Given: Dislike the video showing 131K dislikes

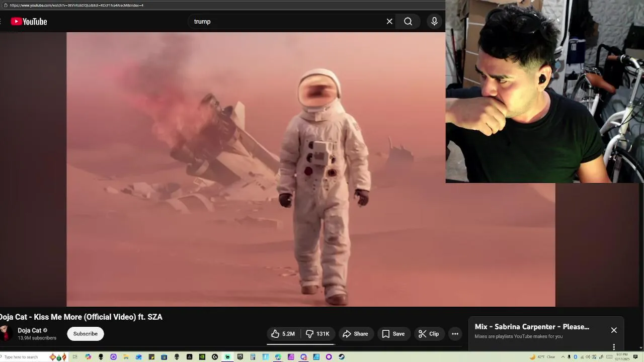Looking at the screenshot, I should click(x=318, y=334).
